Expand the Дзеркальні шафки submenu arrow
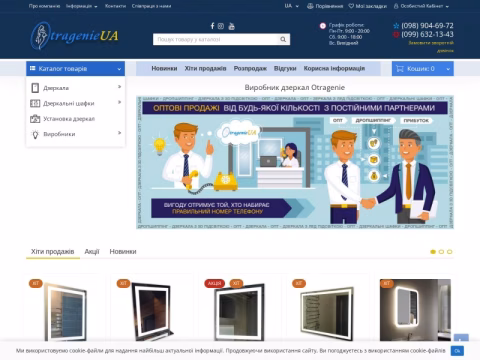The image size is (480, 360). pos(119,102)
